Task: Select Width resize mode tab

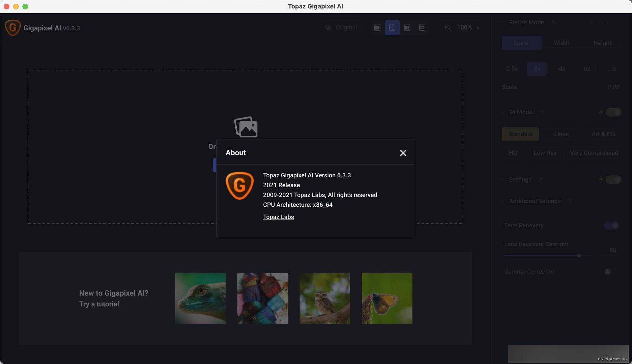Action: point(561,42)
